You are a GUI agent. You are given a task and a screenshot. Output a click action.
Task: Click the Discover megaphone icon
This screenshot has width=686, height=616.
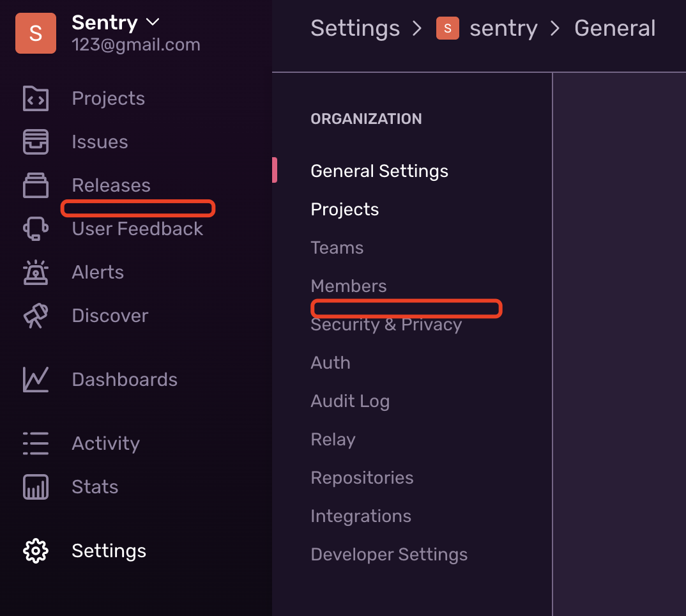[36, 315]
